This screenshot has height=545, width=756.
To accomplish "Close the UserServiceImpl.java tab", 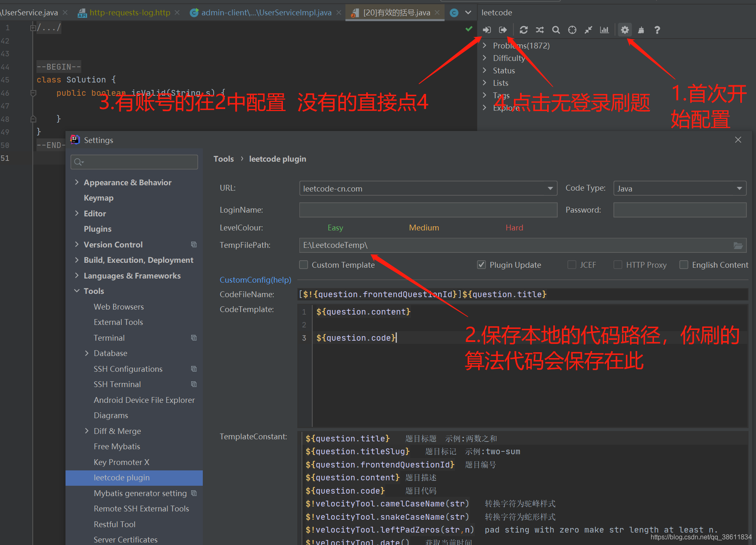I will tap(339, 13).
